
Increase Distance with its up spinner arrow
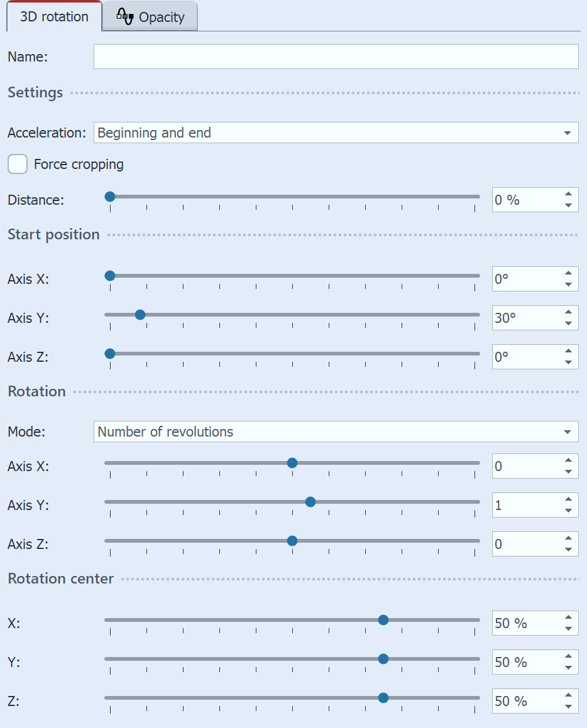tap(569, 195)
